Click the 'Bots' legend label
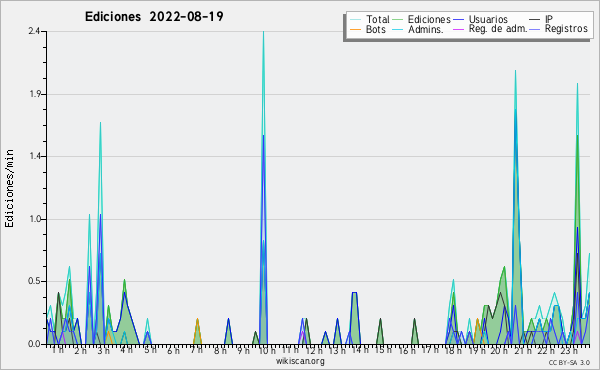Screen dimensions: 600x370 coord(376,29)
